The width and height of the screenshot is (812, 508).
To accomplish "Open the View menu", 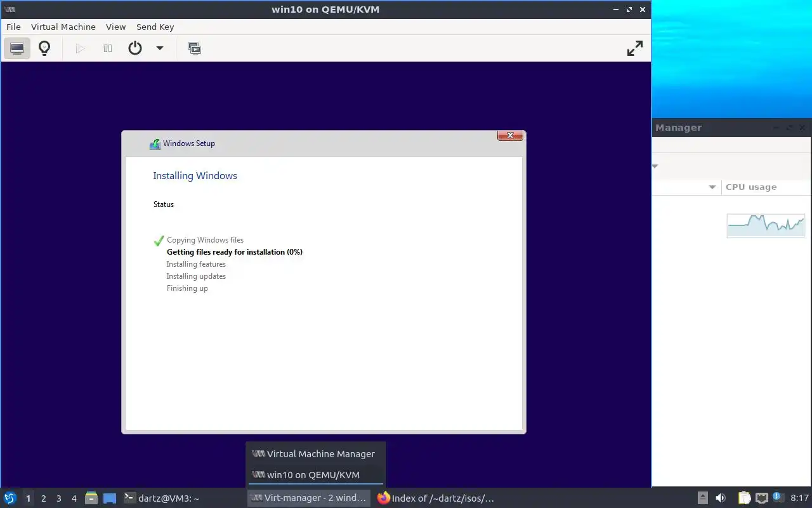I will pos(115,27).
